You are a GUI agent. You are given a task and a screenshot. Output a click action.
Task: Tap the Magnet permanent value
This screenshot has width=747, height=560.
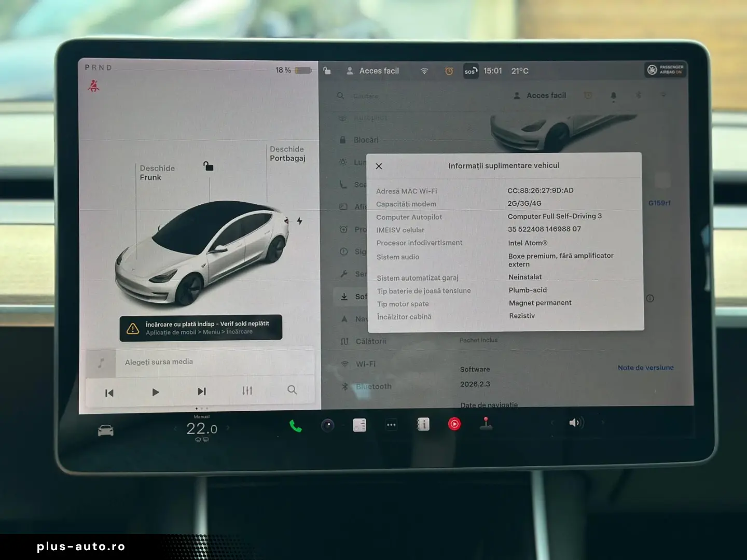pyautogui.click(x=540, y=303)
